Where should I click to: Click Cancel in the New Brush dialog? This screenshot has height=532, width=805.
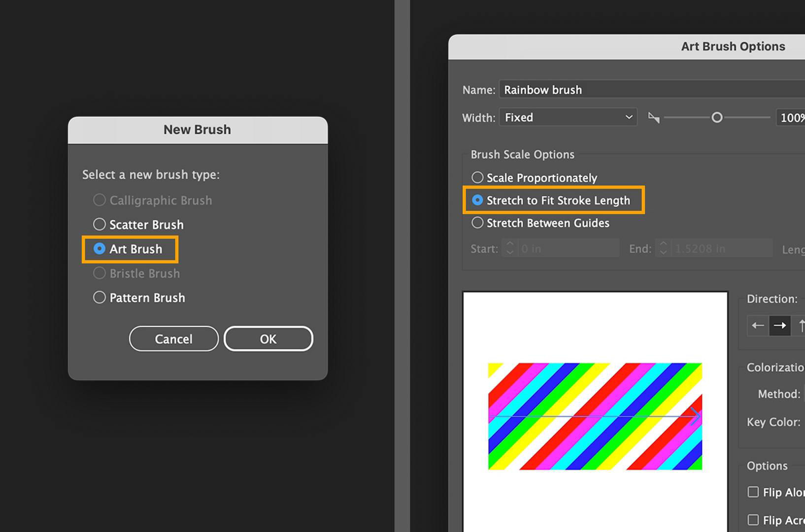click(x=173, y=339)
